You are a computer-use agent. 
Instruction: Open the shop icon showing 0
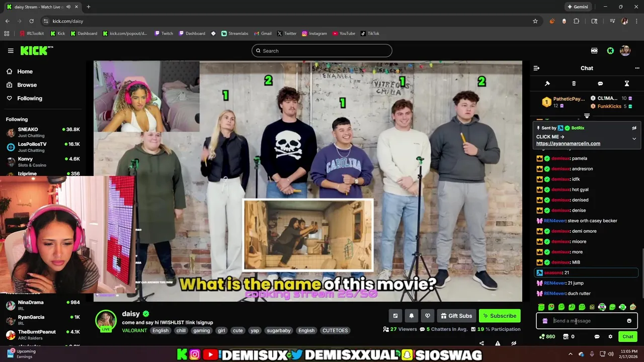569,337
